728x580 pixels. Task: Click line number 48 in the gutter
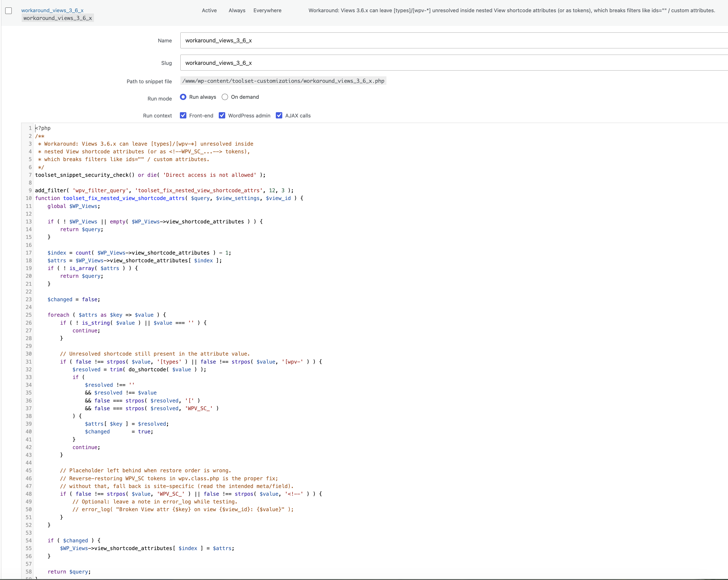coord(29,494)
